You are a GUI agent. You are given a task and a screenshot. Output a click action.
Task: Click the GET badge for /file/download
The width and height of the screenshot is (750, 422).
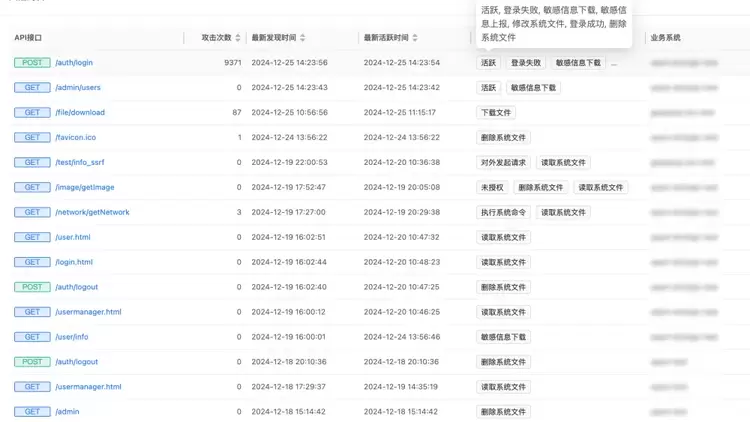[32, 112]
